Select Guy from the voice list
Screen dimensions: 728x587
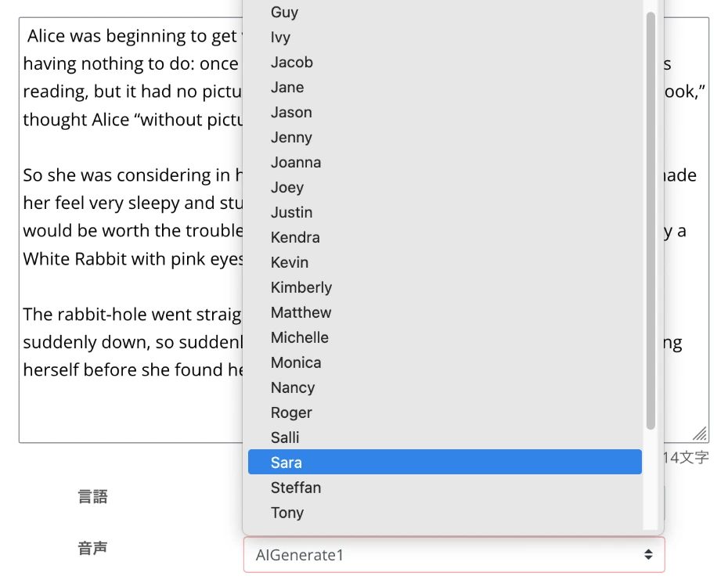445,12
